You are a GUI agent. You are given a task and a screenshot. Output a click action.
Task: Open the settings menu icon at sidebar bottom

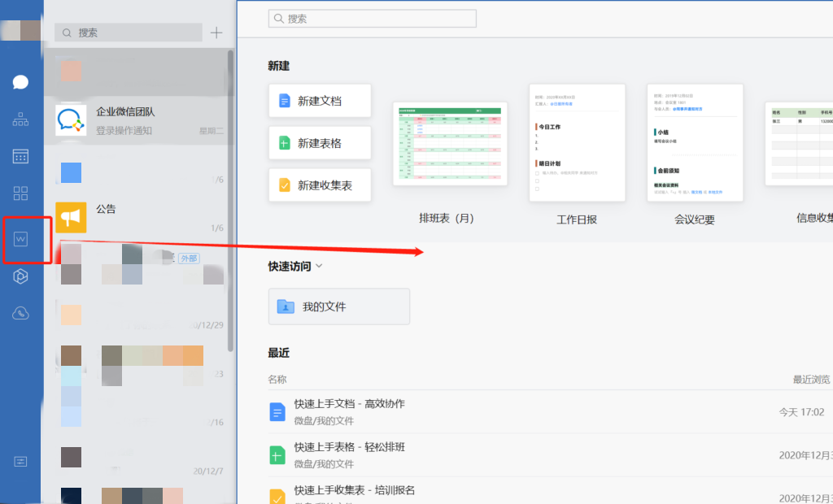[20, 461]
